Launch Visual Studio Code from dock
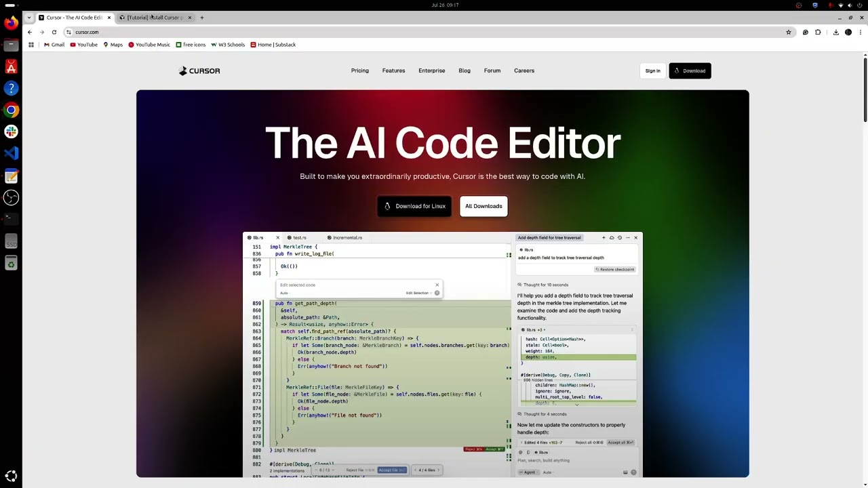868x488 pixels. point(11,154)
